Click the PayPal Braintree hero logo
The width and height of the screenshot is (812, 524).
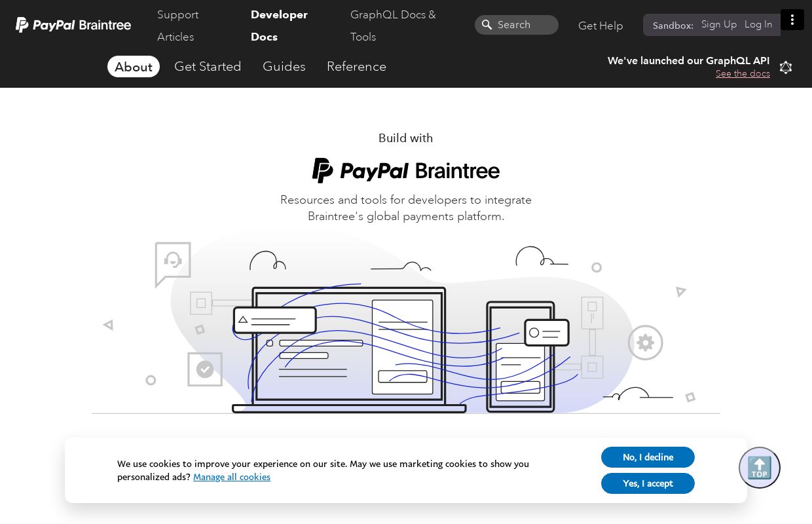coord(406,170)
